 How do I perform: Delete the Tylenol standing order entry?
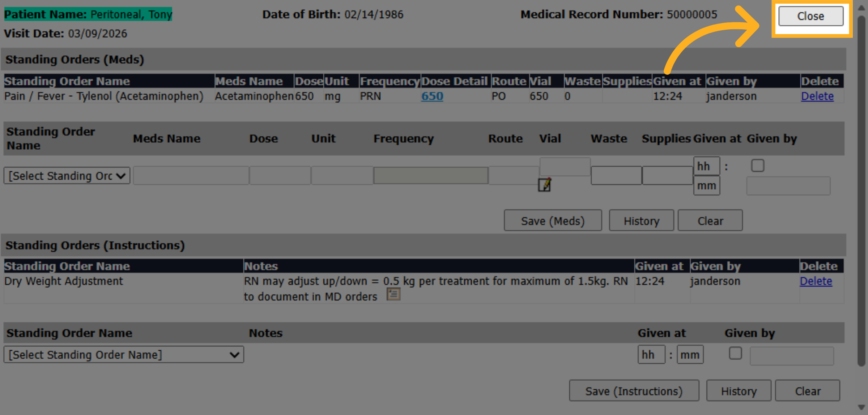[817, 96]
